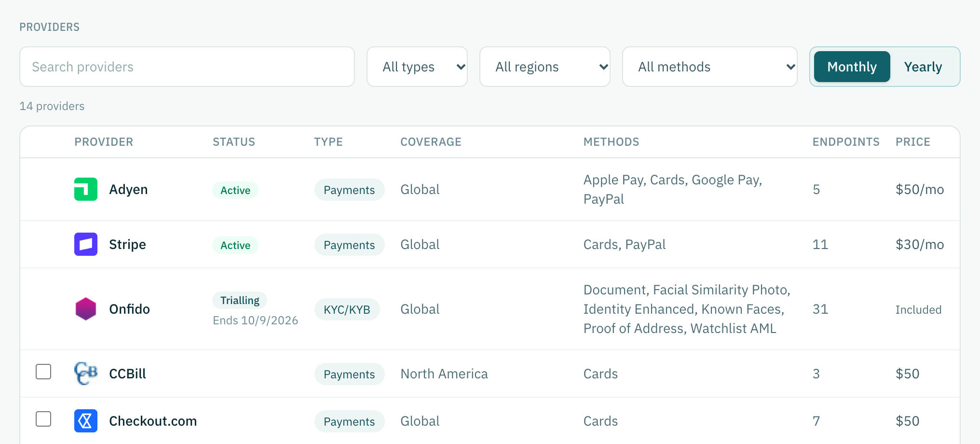Click the Stripe provider name
Viewport: 980px width, 444px height.
127,245
